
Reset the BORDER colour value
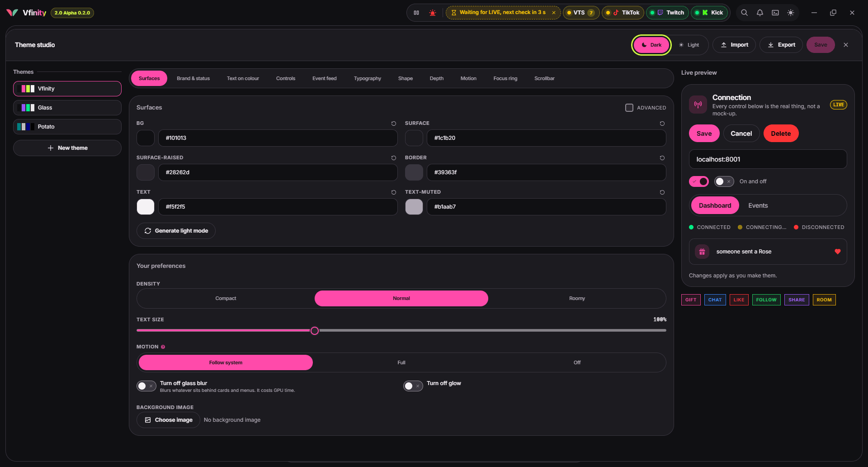[x=662, y=158]
